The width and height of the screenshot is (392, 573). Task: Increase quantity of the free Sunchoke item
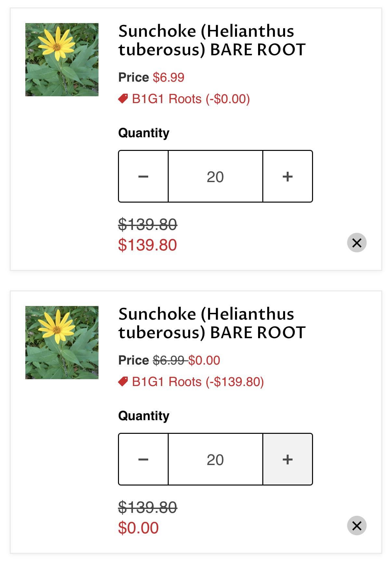tap(288, 459)
